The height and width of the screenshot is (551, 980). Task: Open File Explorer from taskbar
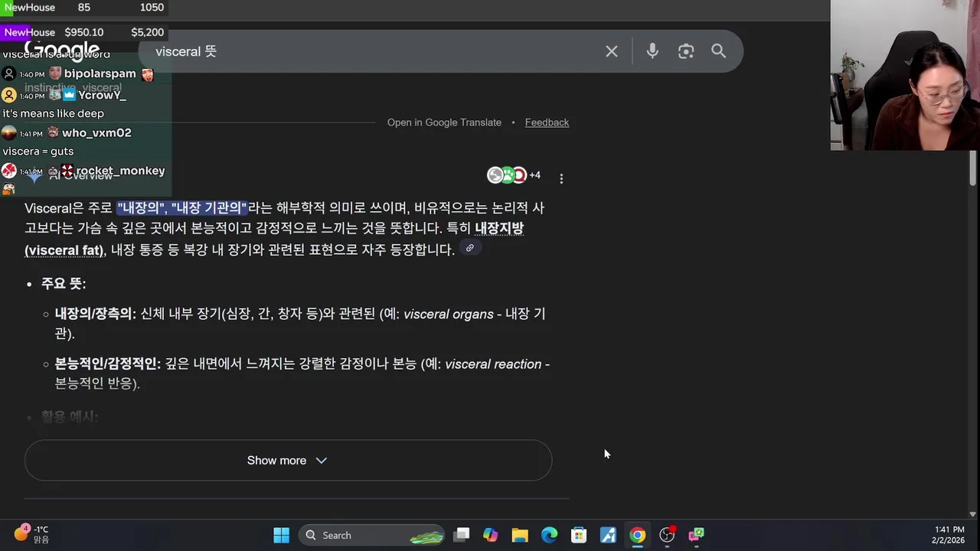coord(520,535)
